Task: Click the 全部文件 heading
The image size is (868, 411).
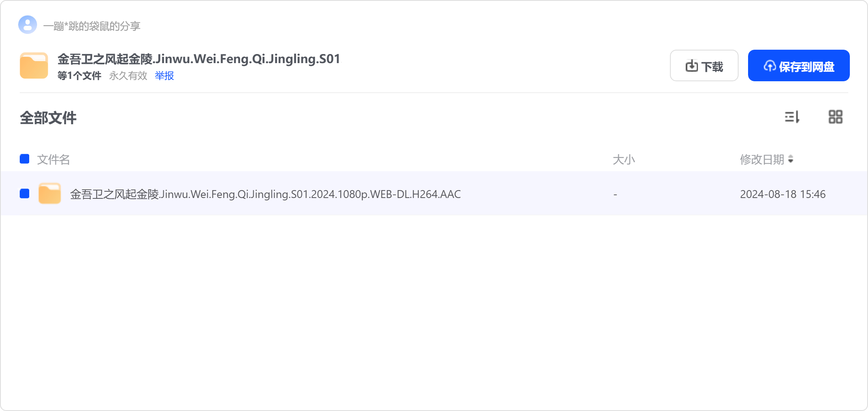Action: click(x=48, y=118)
